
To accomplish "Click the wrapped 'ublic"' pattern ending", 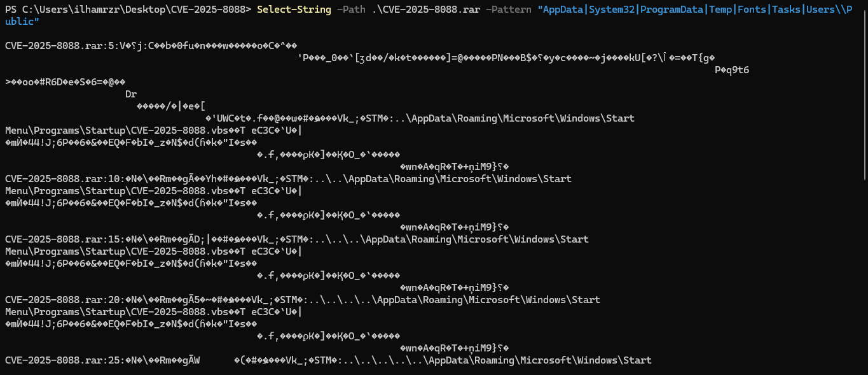I will [x=22, y=22].
